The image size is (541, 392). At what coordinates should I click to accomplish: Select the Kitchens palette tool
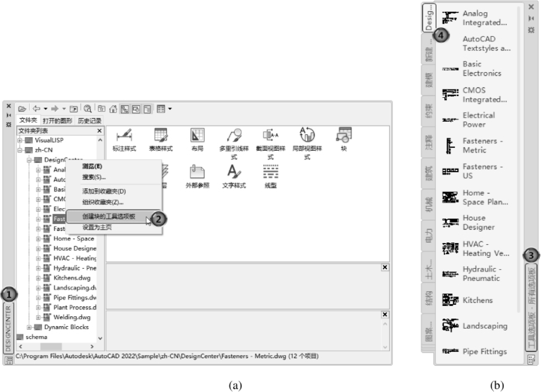click(x=467, y=300)
